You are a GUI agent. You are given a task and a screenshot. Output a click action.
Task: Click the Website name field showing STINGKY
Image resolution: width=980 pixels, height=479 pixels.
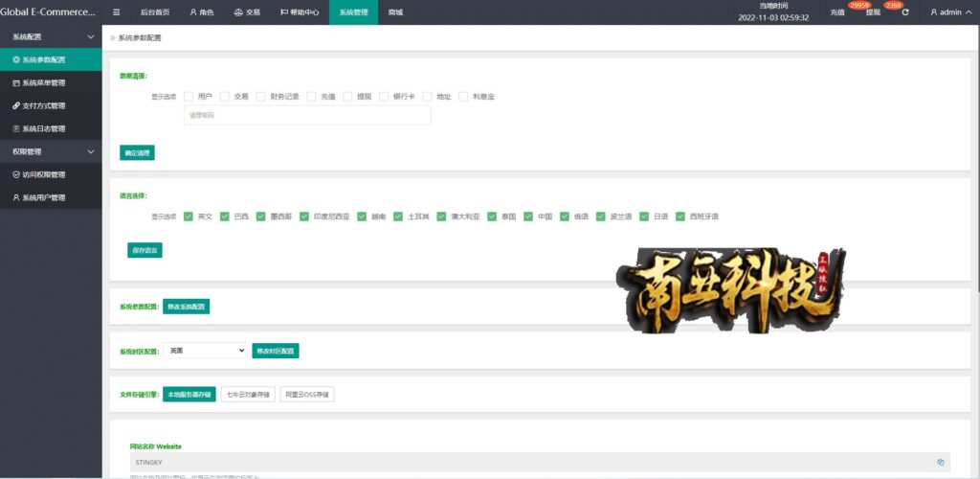click(x=540, y=462)
